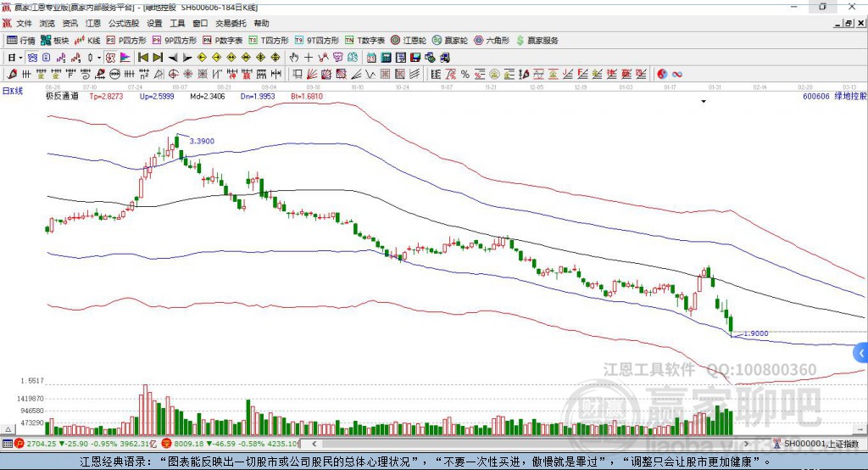Image resolution: width=868 pixels, height=470 pixels.
Task: Open the 交易委托 menu
Action: click(x=231, y=23)
